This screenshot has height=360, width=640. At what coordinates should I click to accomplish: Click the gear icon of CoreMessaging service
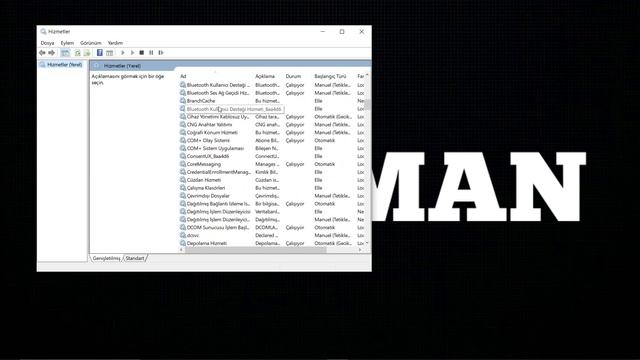pyautogui.click(x=183, y=164)
